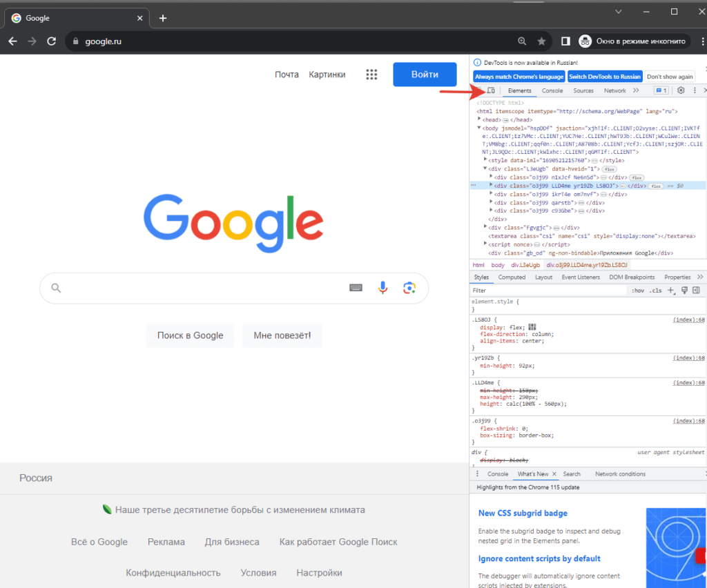Open the DOM Breakpoints tab

tap(632, 277)
